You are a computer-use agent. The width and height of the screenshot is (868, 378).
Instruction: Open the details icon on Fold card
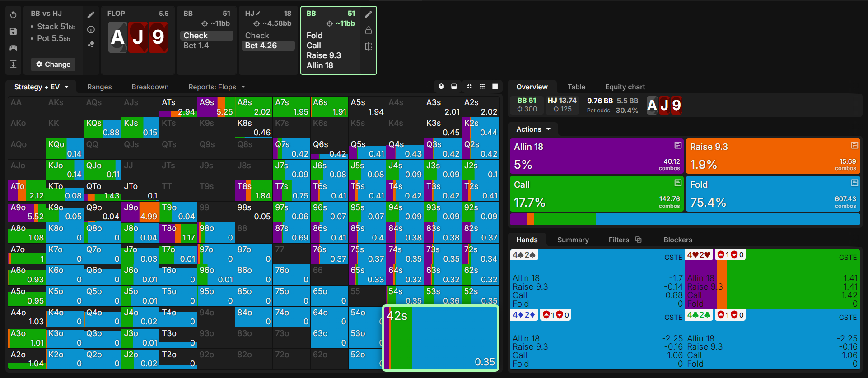tap(854, 183)
